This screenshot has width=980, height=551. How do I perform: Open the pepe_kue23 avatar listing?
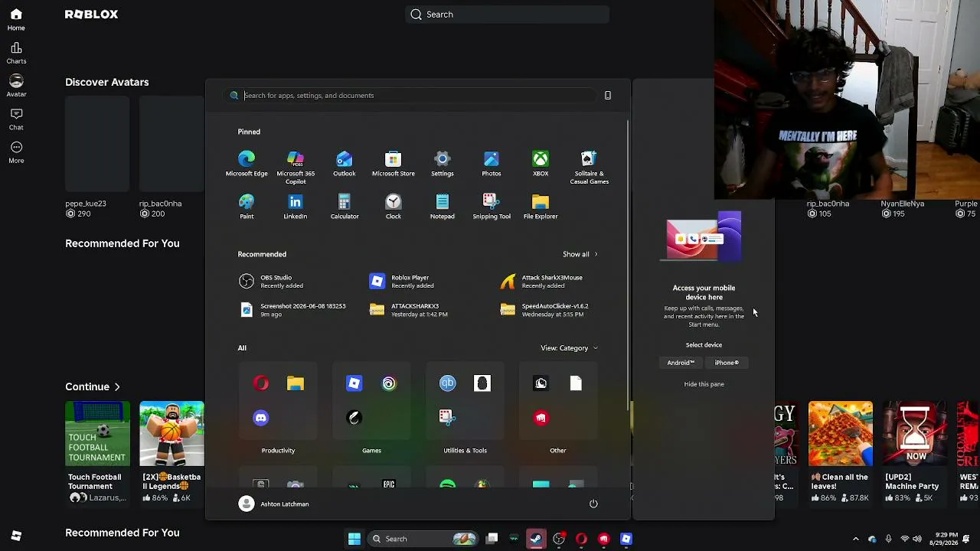[97, 157]
